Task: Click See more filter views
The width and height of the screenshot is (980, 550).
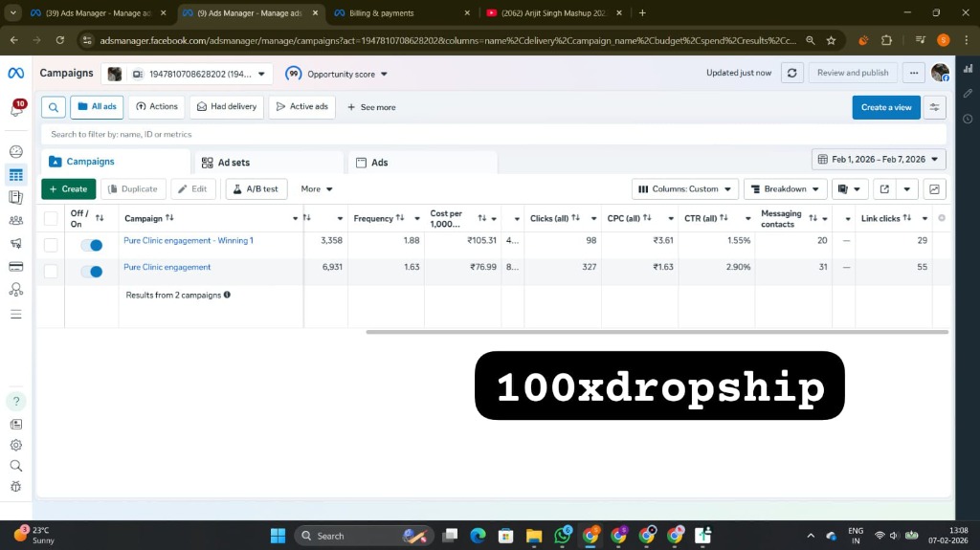Action: (x=371, y=107)
